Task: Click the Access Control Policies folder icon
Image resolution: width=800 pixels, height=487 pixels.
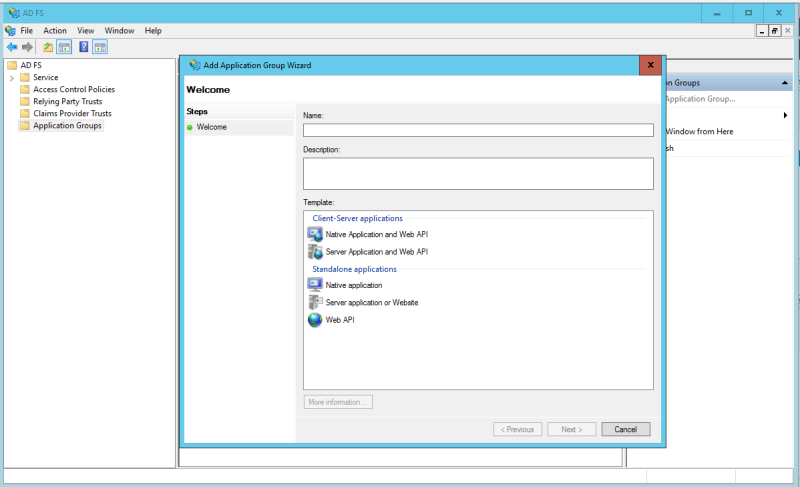Action: [x=24, y=89]
